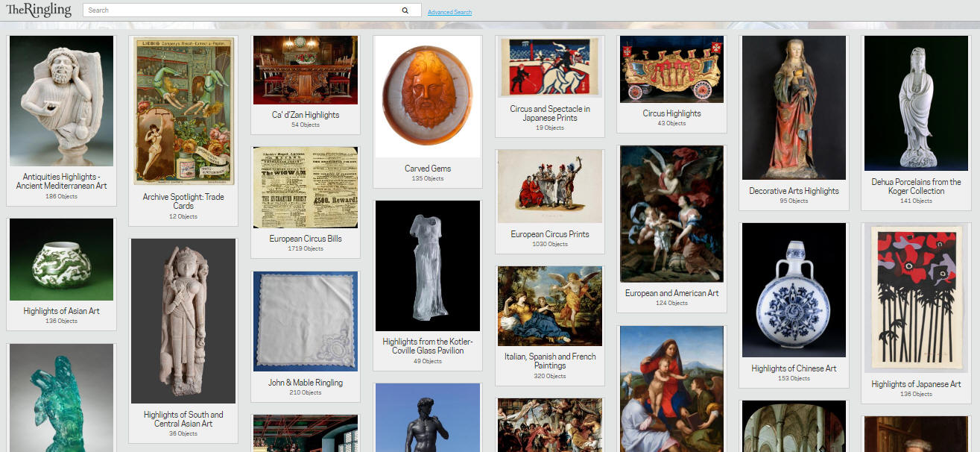Image resolution: width=980 pixels, height=452 pixels.
Task: Open the church interior painting thumbnail
Action: (794, 427)
